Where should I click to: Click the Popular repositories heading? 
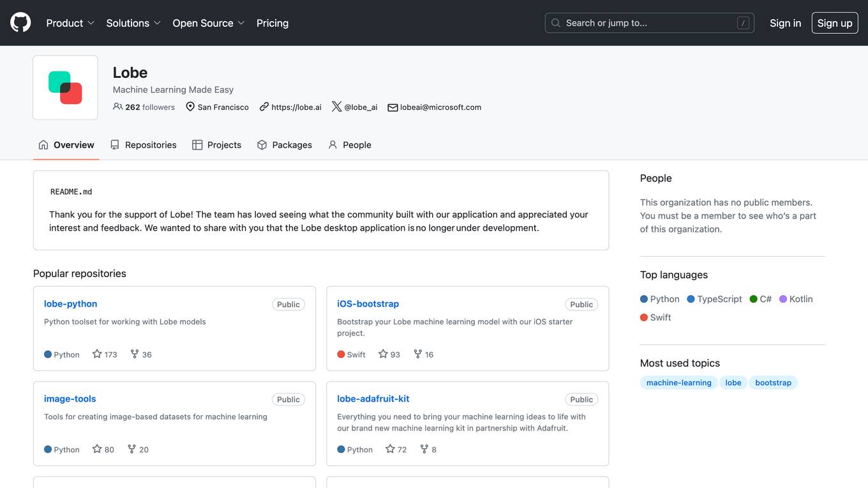pos(80,273)
